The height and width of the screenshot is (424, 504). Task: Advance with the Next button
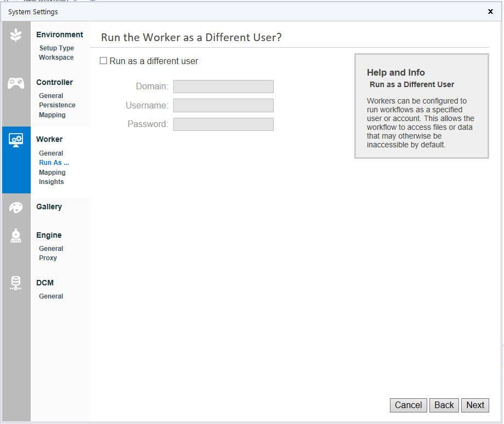474,405
